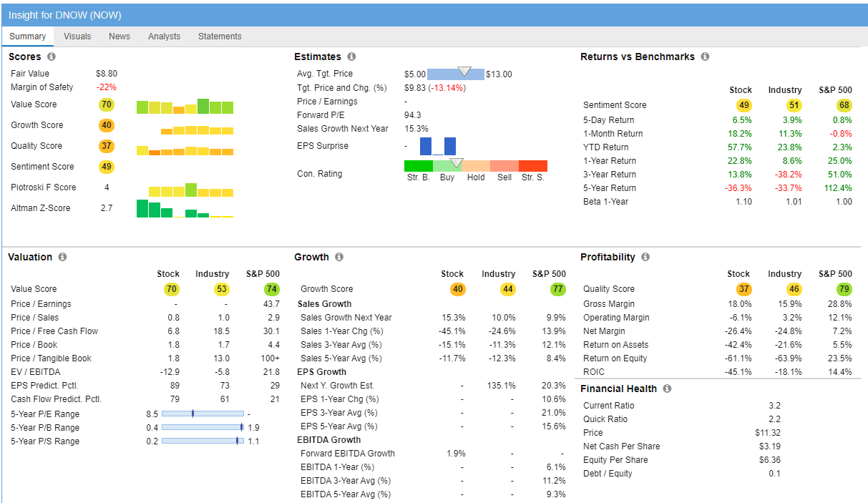Open the Scores info icon

(x=52, y=57)
